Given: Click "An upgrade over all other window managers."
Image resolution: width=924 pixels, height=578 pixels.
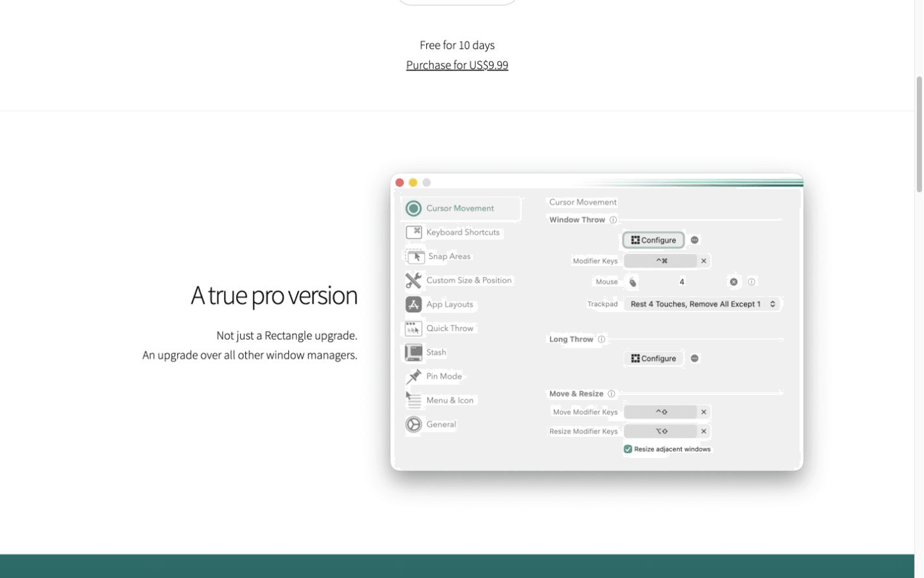Looking at the screenshot, I should [250, 355].
